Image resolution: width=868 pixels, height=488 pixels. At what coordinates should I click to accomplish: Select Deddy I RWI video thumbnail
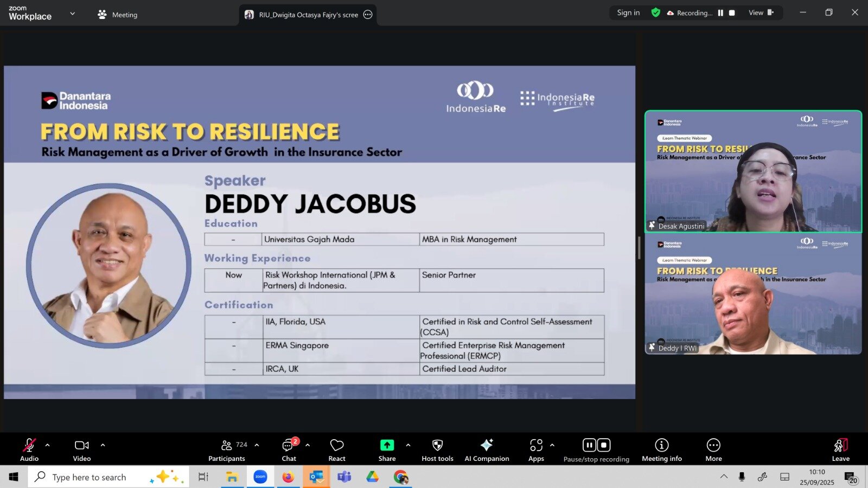tap(753, 294)
